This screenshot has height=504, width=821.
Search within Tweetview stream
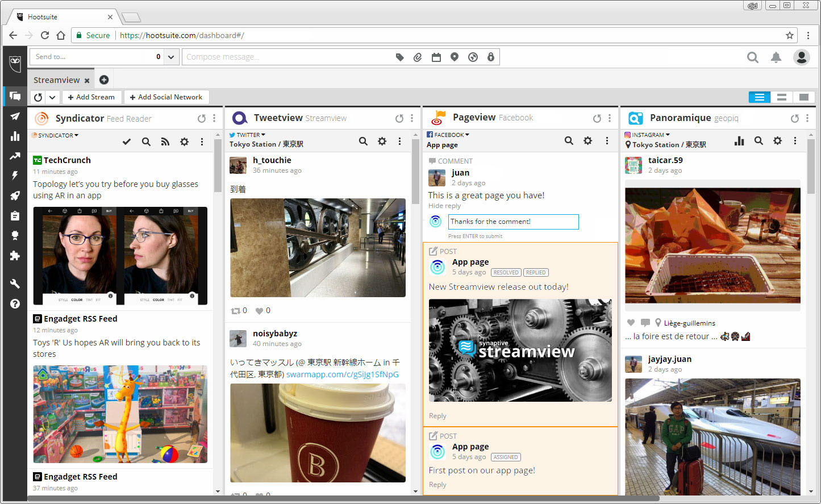point(363,141)
